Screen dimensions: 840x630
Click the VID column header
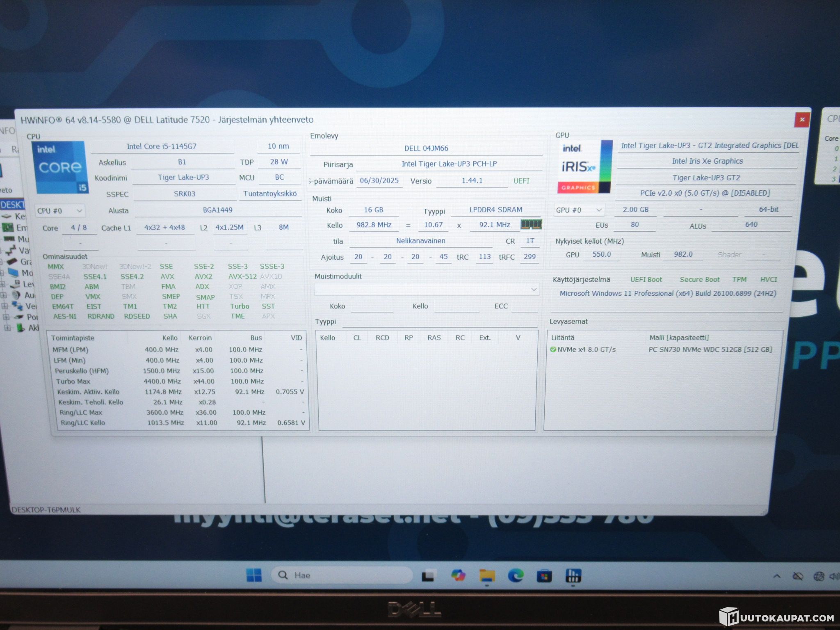click(x=296, y=338)
